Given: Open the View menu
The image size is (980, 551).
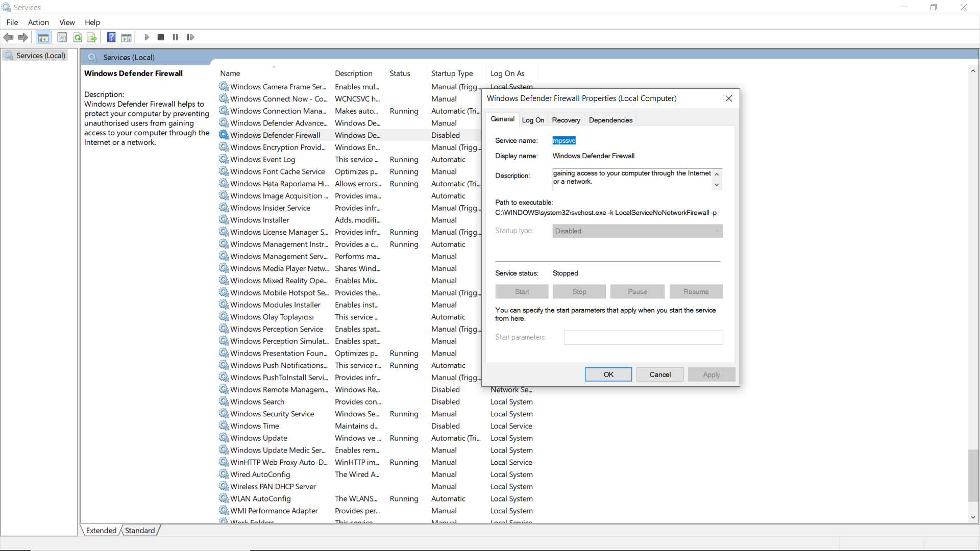Looking at the screenshot, I should point(67,22).
